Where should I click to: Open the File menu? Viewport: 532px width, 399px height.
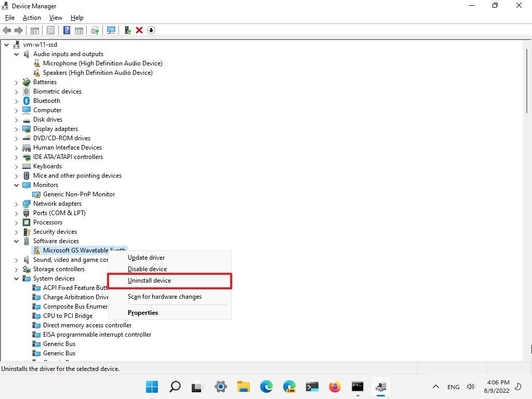point(10,18)
